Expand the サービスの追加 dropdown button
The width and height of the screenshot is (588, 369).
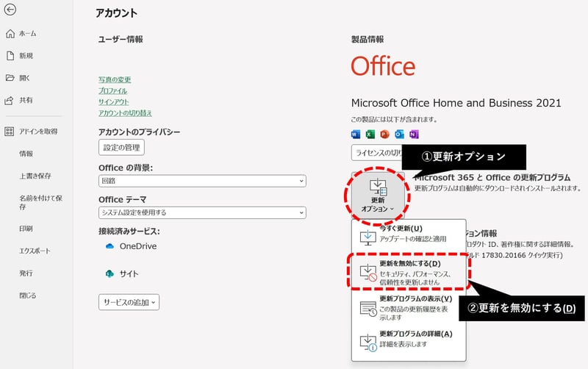point(129,302)
